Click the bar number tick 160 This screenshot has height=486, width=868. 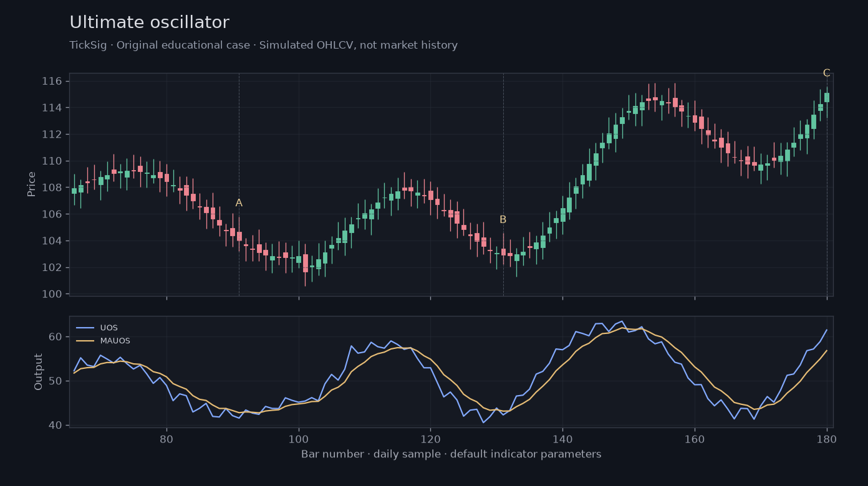[695, 438]
